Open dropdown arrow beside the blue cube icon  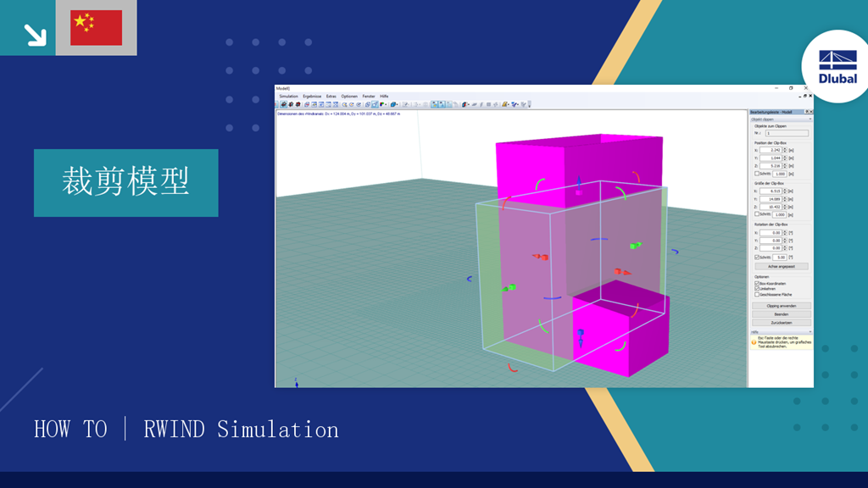pos(398,104)
